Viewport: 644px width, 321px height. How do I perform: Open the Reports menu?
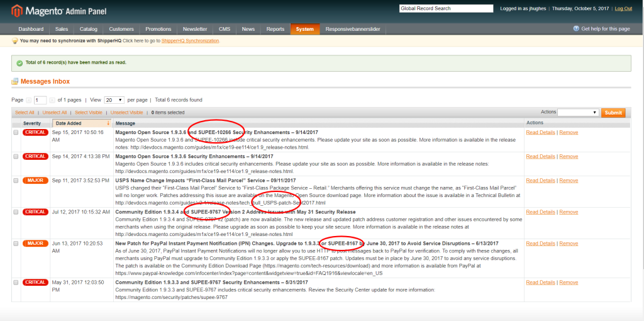pyautogui.click(x=275, y=29)
